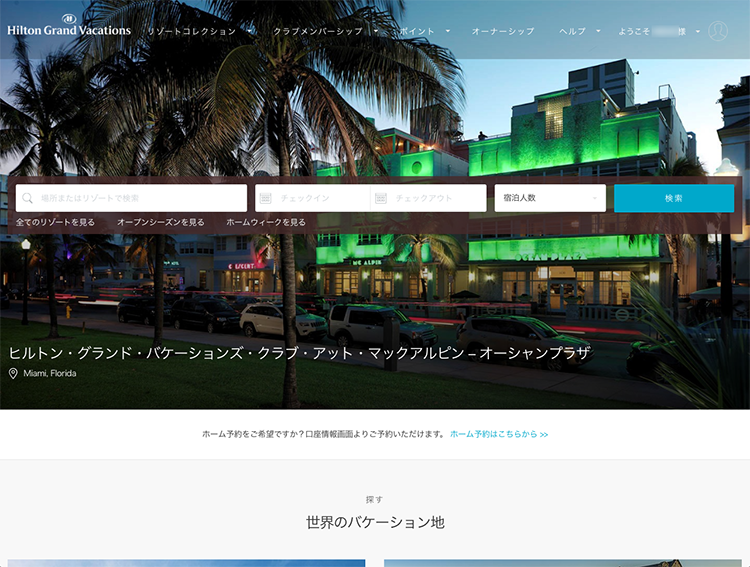Click the check-out calendar icon

coord(381,198)
